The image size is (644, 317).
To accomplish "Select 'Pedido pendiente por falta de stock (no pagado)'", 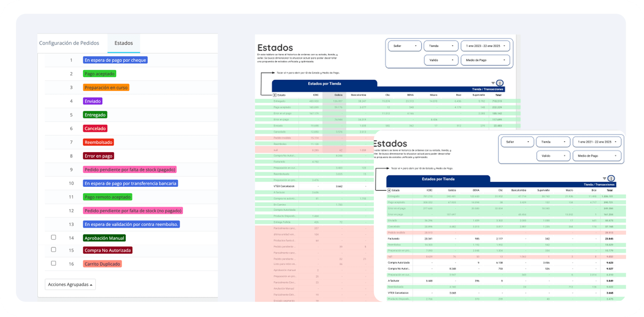I will (133, 210).
